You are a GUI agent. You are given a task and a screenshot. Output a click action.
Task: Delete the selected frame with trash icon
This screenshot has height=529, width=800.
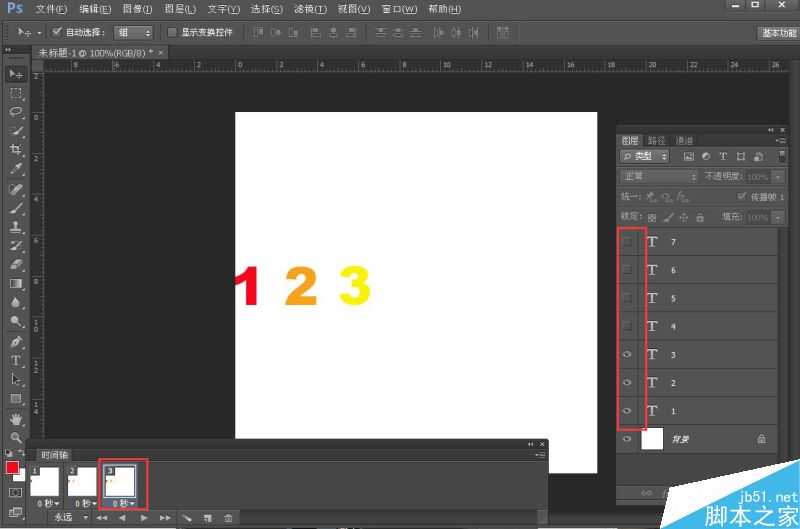pos(228,518)
